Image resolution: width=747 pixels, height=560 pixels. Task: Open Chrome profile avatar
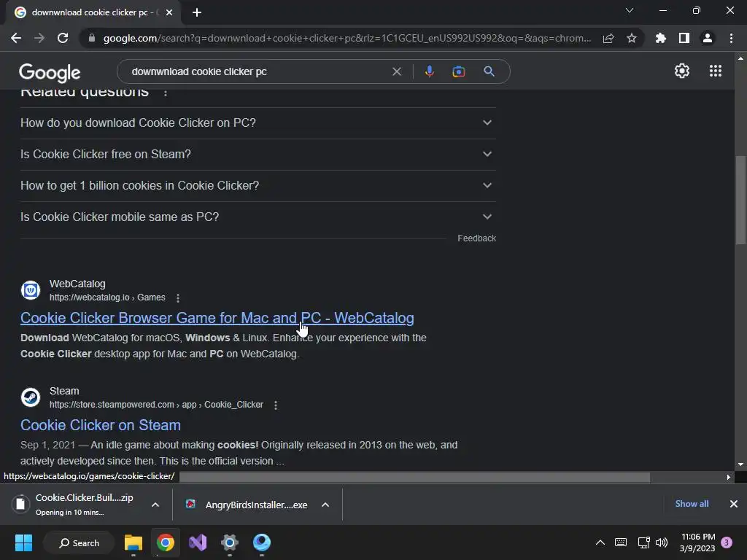point(708,38)
